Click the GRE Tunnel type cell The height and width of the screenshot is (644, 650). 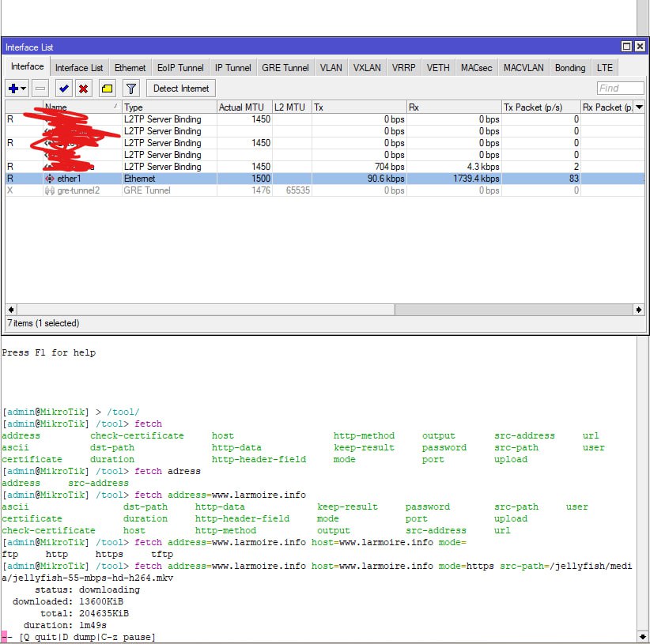pos(147,190)
